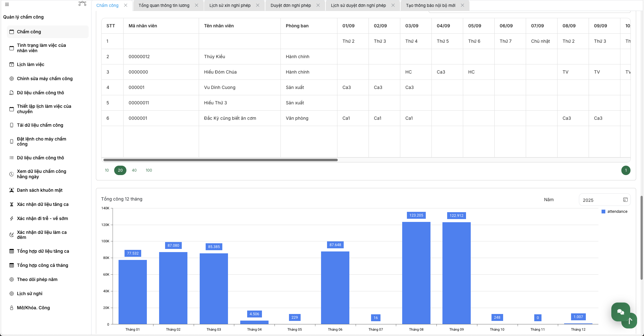Close the Tạo thông báo nội bộ mới tab

(x=462, y=5)
